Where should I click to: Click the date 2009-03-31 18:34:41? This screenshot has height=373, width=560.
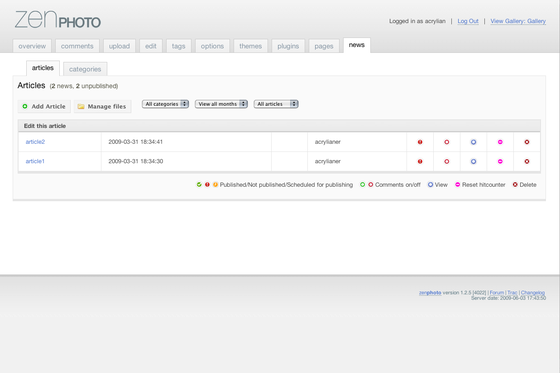[135, 142]
